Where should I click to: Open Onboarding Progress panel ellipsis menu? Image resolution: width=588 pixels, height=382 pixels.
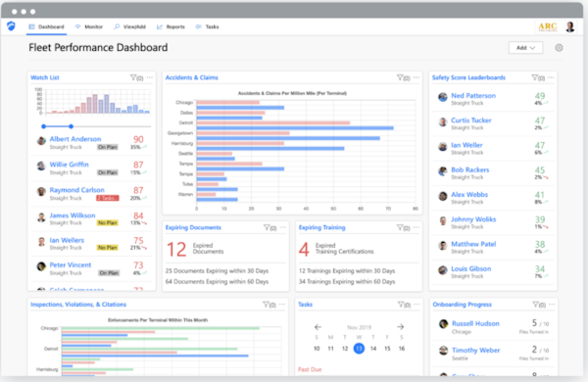coord(552,305)
